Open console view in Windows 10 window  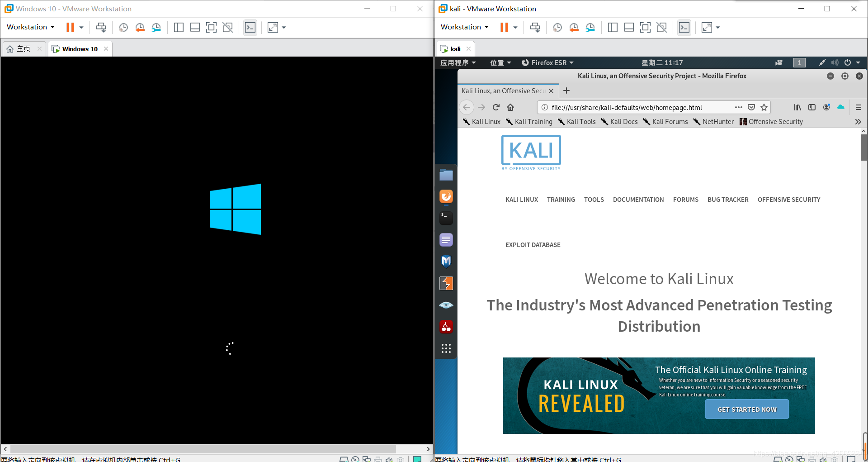click(250, 27)
